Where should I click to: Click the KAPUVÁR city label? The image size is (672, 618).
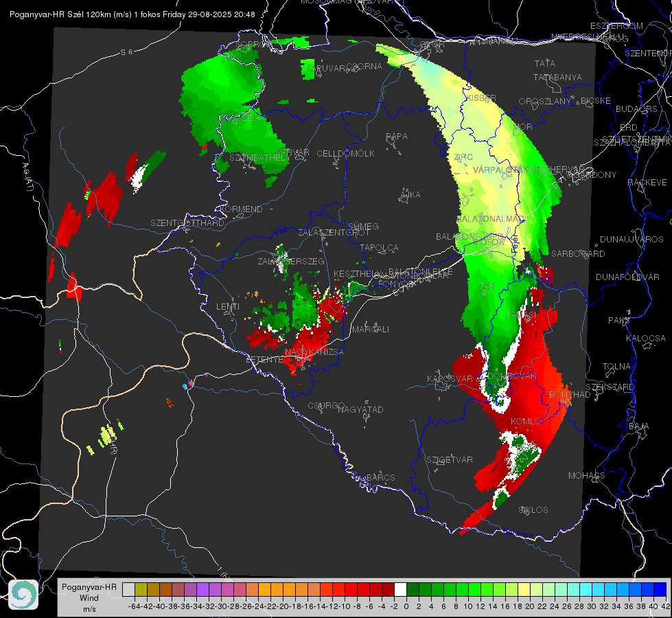pyautogui.click(x=326, y=68)
